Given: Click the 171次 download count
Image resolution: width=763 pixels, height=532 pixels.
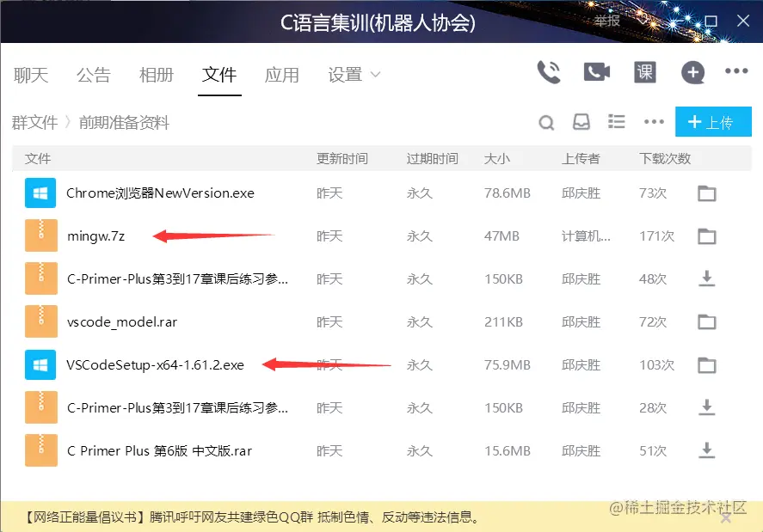Looking at the screenshot, I should tap(656, 235).
